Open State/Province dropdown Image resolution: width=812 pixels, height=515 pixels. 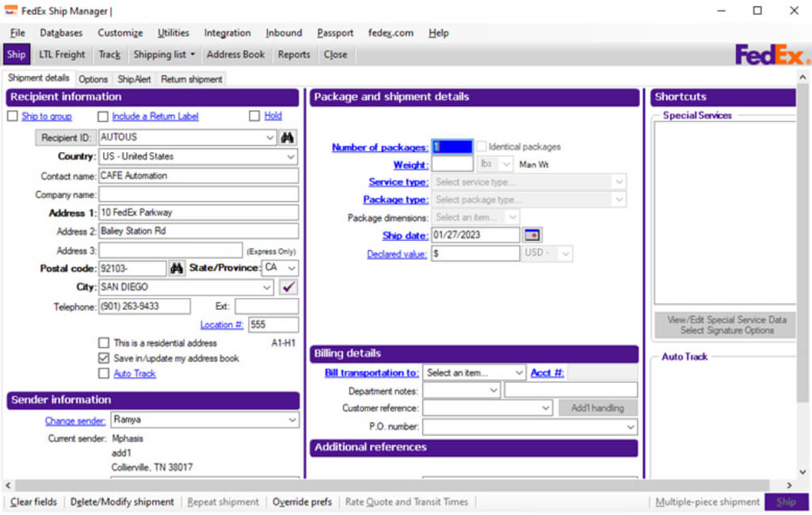click(x=292, y=268)
